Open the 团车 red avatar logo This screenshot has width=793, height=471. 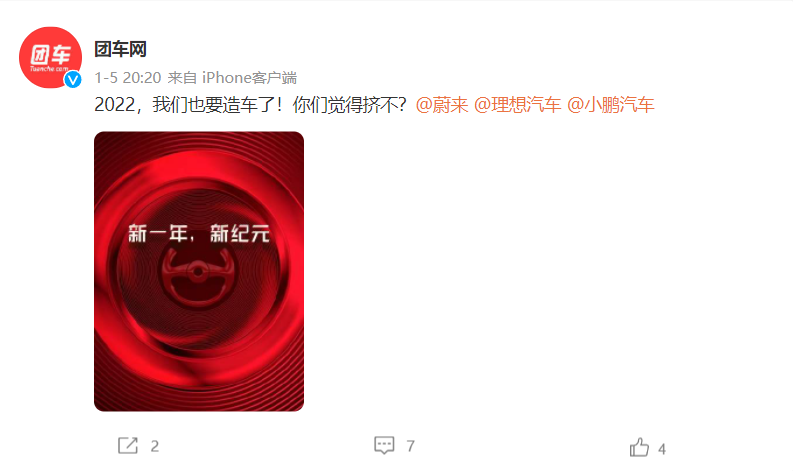50,57
